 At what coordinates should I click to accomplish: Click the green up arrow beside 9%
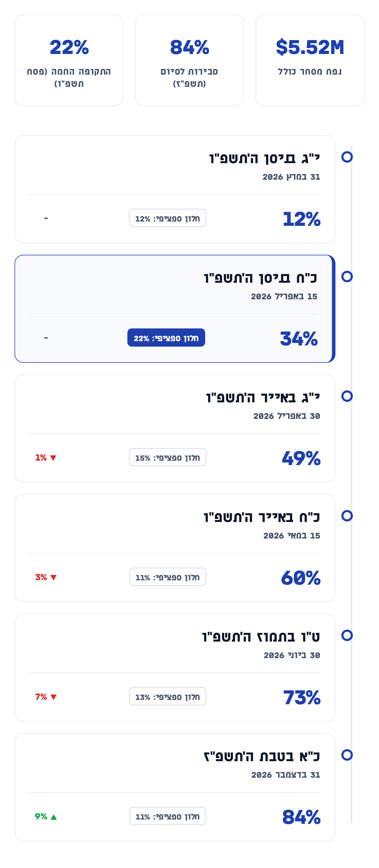tap(54, 817)
